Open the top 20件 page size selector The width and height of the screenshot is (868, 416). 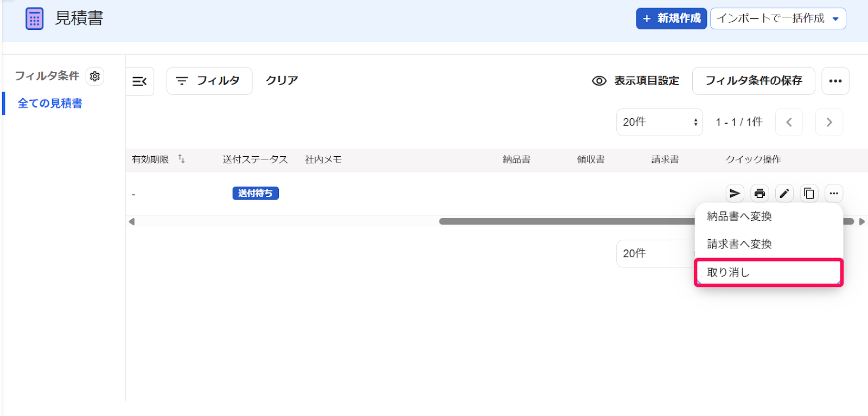pos(660,122)
